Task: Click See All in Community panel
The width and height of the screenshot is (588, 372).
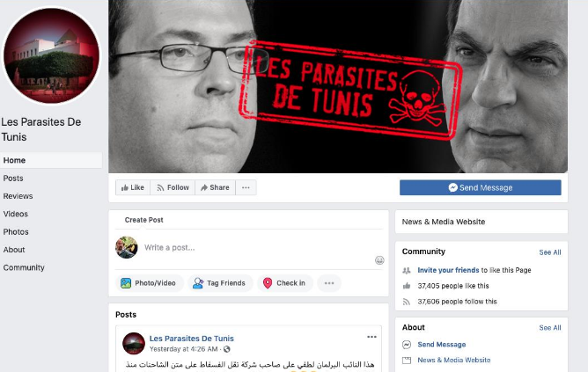Action: (x=550, y=252)
